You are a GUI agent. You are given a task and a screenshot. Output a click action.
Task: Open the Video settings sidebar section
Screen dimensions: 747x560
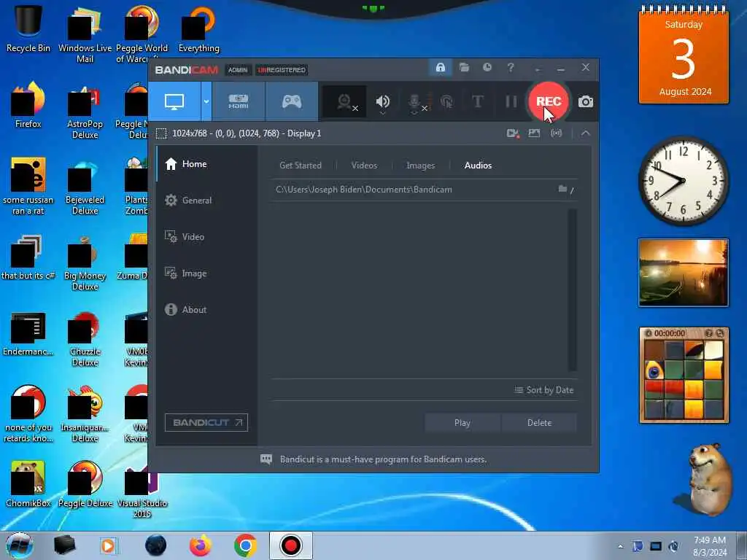206,237
